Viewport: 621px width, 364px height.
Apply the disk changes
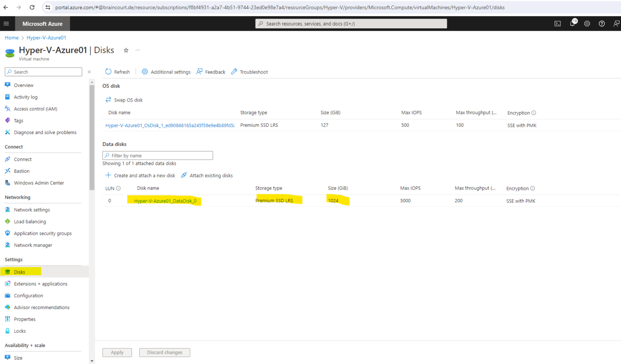point(117,352)
